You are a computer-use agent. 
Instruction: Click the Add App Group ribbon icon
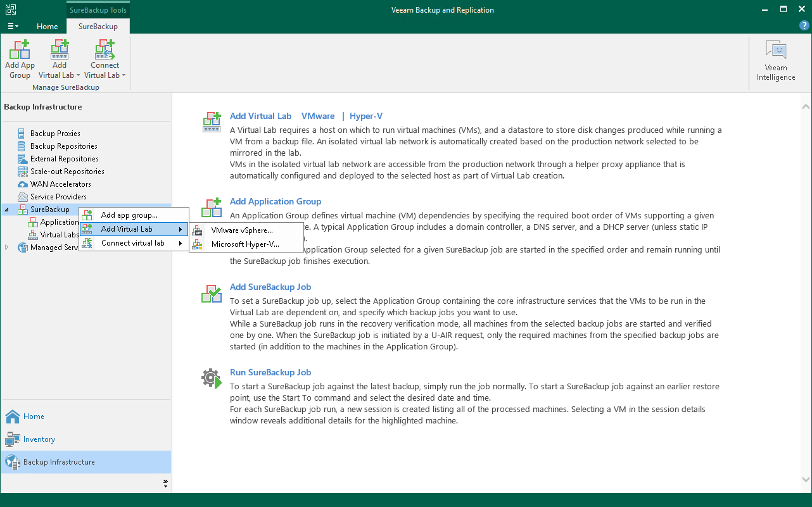pos(20,49)
